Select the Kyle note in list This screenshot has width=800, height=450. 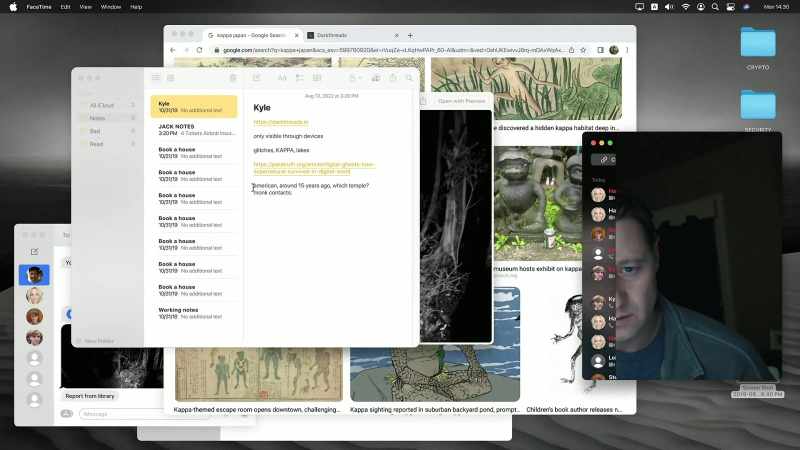tap(194, 107)
